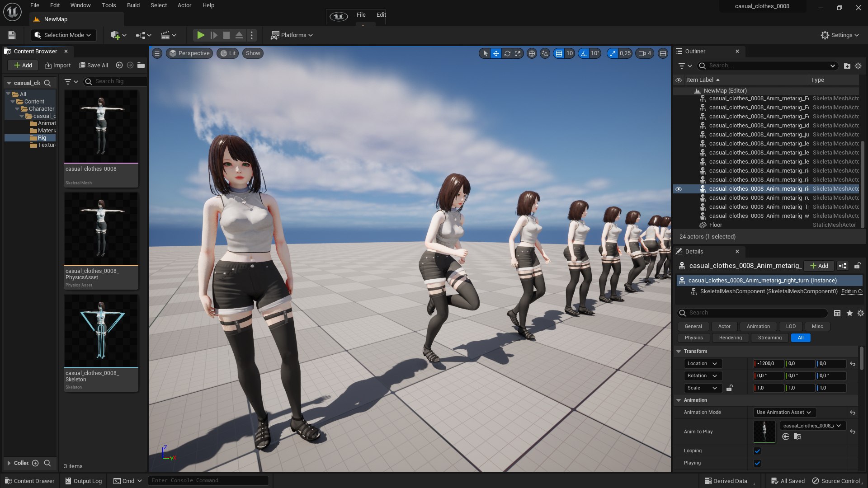This screenshot has width=868, height=488.
Task: Select the scale gizmo tool
Action: click(518, 53)
